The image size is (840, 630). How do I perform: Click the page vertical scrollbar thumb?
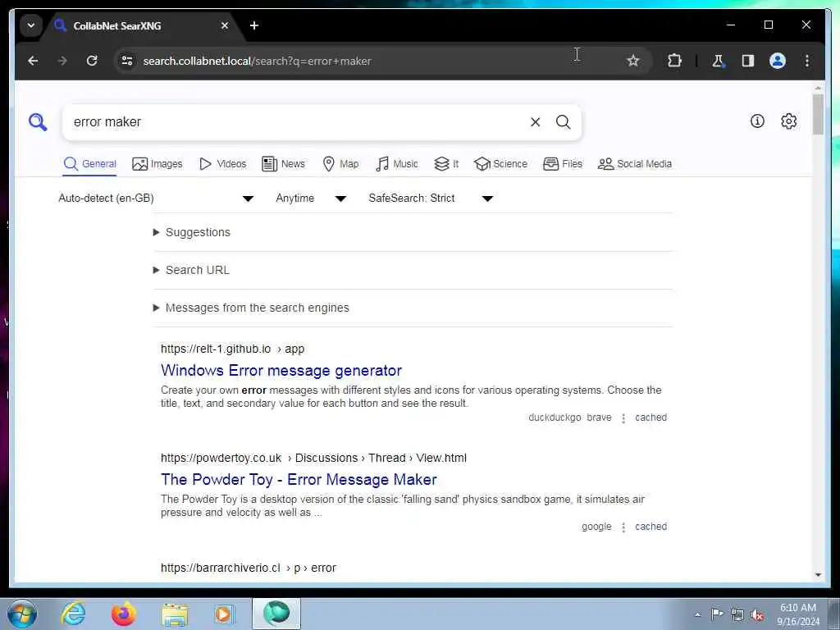pos(818,115)
